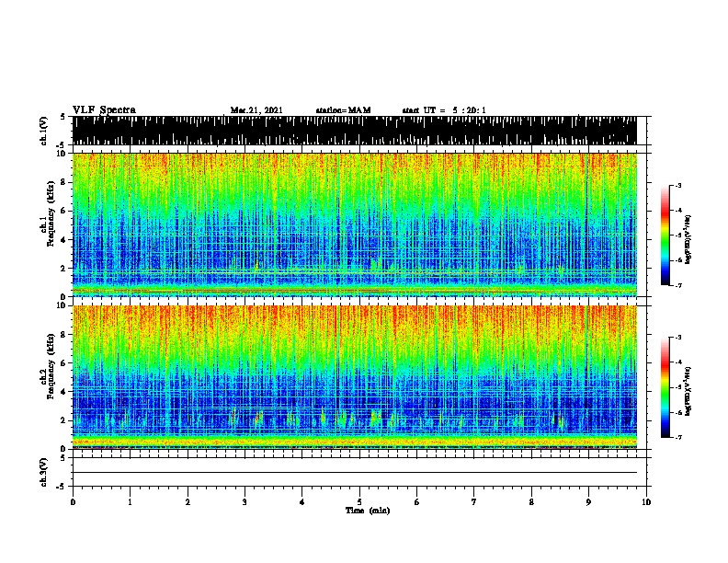Click the lower color scale bar for ch.2
Viewport: 728px width, 563px height.
[x=665, y=387]
